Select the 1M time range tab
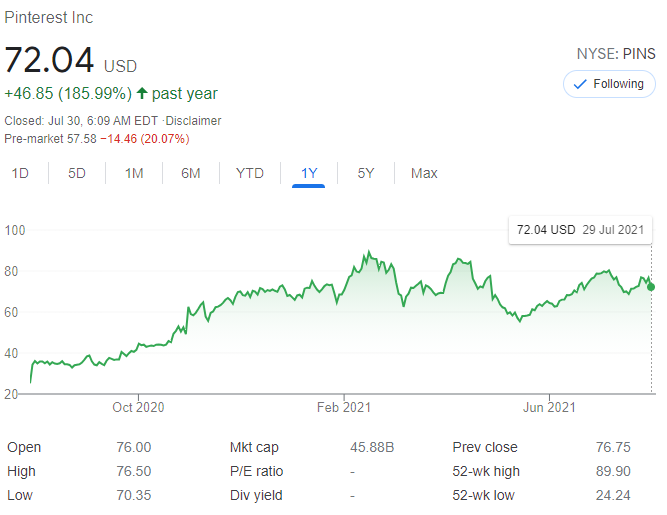Viewport: 667px width, 515px height. (x=134, y=173)
